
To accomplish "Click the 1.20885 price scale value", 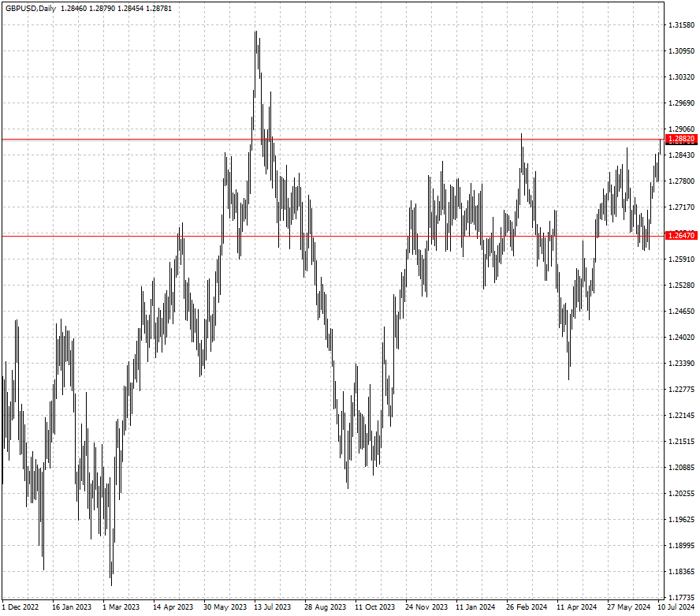I will pos(681,467).
